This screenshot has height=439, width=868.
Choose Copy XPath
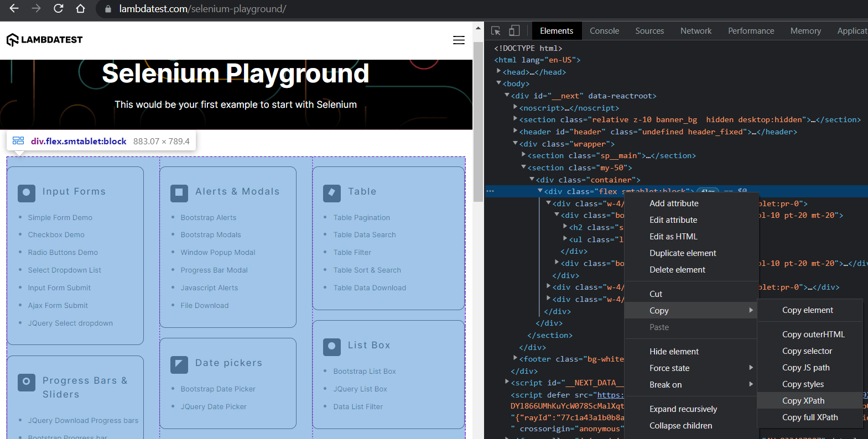(809, 401)
